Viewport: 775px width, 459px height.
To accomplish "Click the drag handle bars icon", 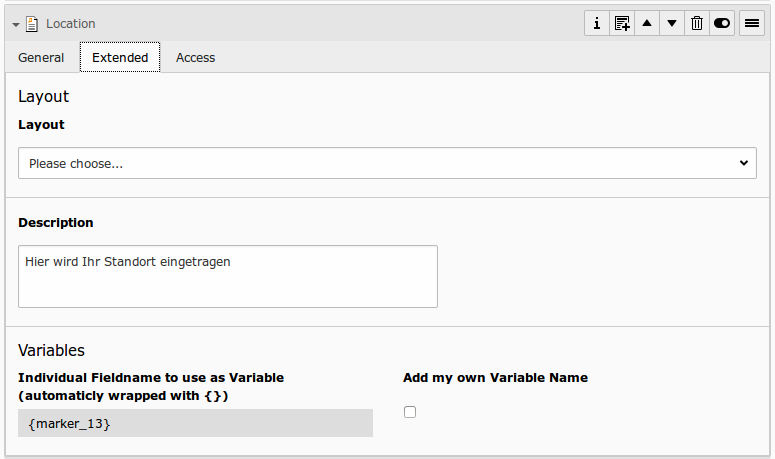I will (x=752, y=23).
